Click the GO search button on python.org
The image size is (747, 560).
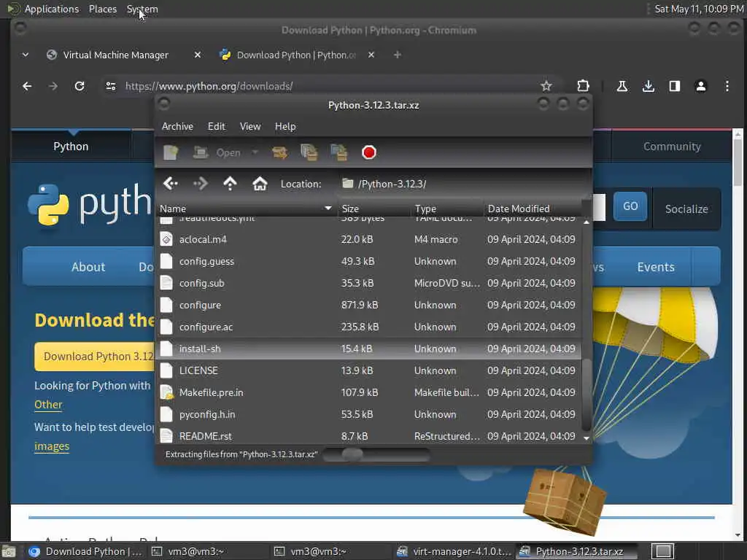pyautogui.click(x=630, y=206)
